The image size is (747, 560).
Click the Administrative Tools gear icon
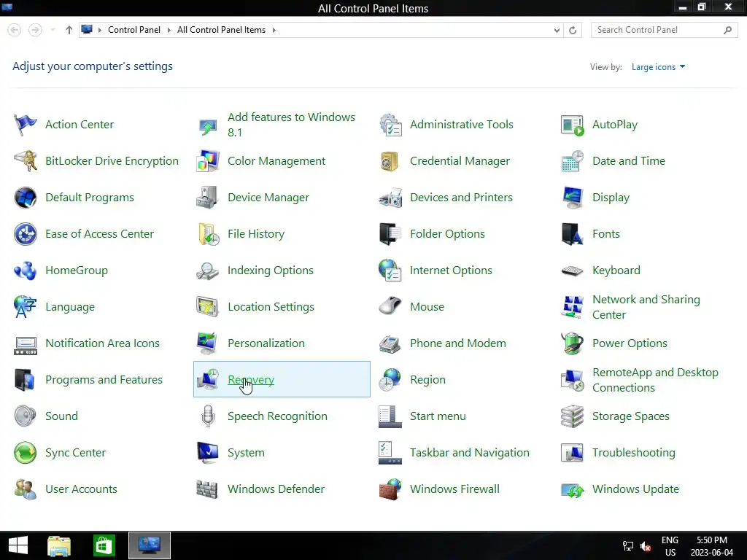[390, 125]
